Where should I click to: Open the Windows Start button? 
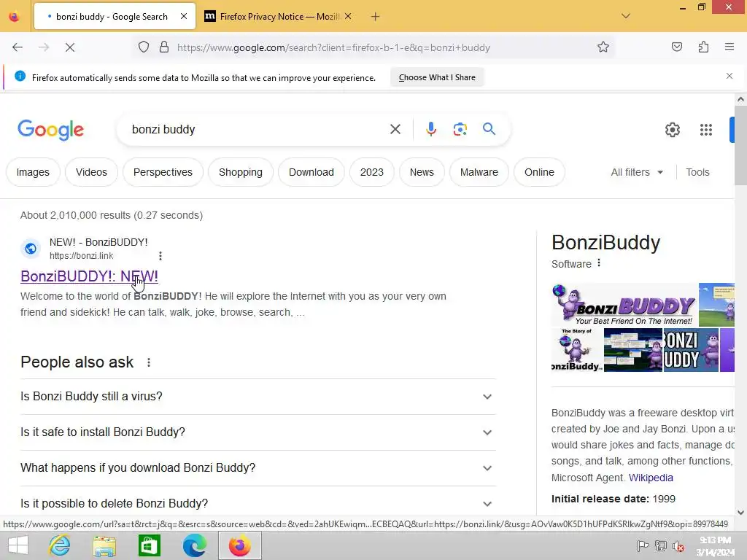(18, 545)
